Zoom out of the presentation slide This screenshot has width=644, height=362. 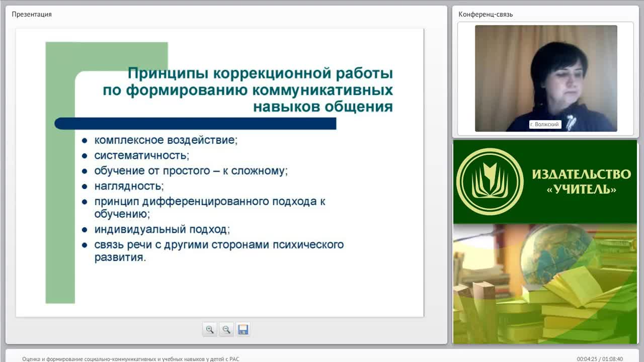point(226,329)
